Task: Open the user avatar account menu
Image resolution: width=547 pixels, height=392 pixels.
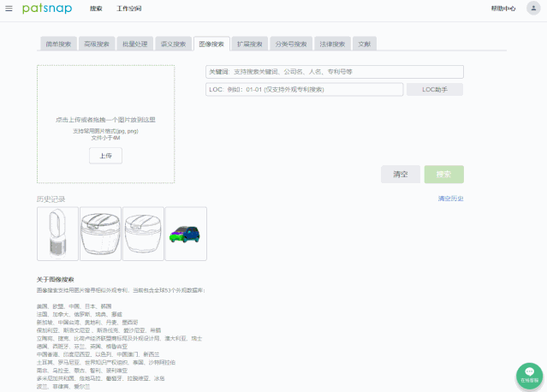Action: point(532,9)
